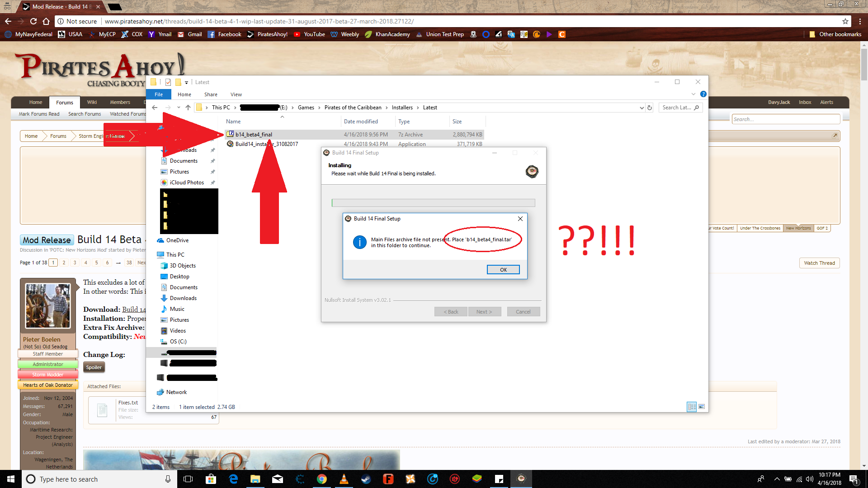Open the KhanAcademy bookmark

pyautogui.click(x=387, y=34)
